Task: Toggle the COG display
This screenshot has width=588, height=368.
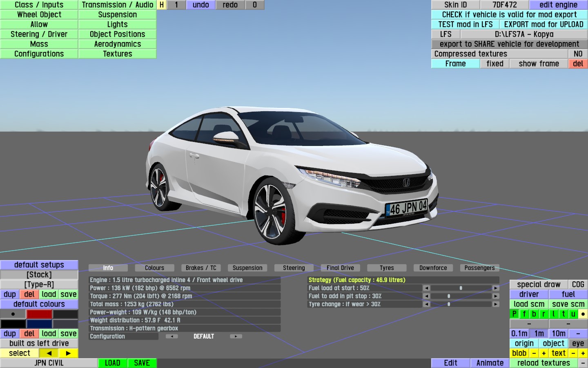Action: click(578, 285)
